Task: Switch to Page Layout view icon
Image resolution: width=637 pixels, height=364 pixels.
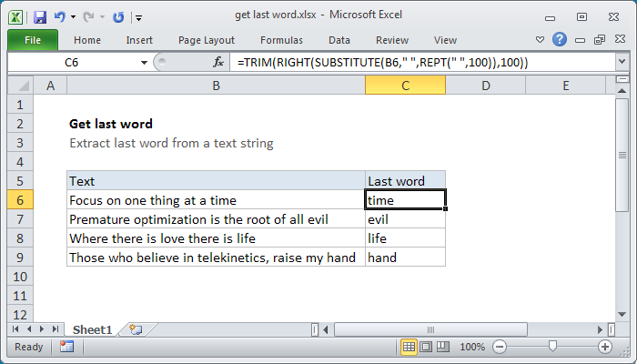Action: tap(426, 347)
